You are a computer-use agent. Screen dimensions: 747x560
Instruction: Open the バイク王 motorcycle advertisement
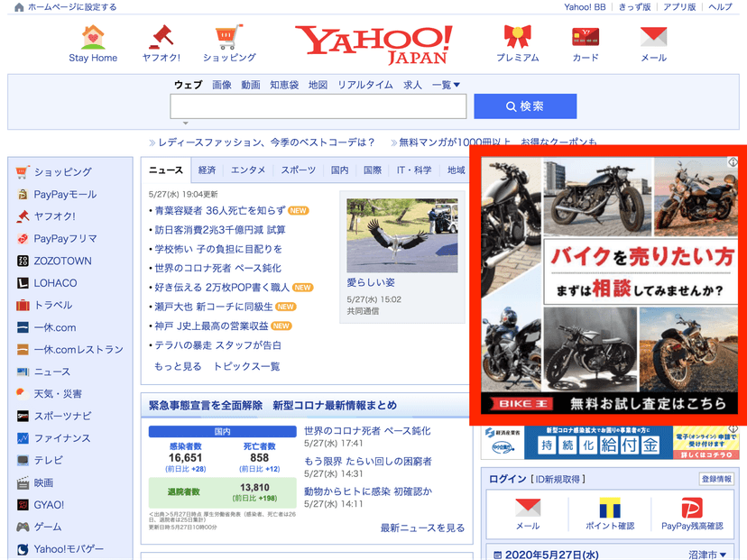click(609, 285)
